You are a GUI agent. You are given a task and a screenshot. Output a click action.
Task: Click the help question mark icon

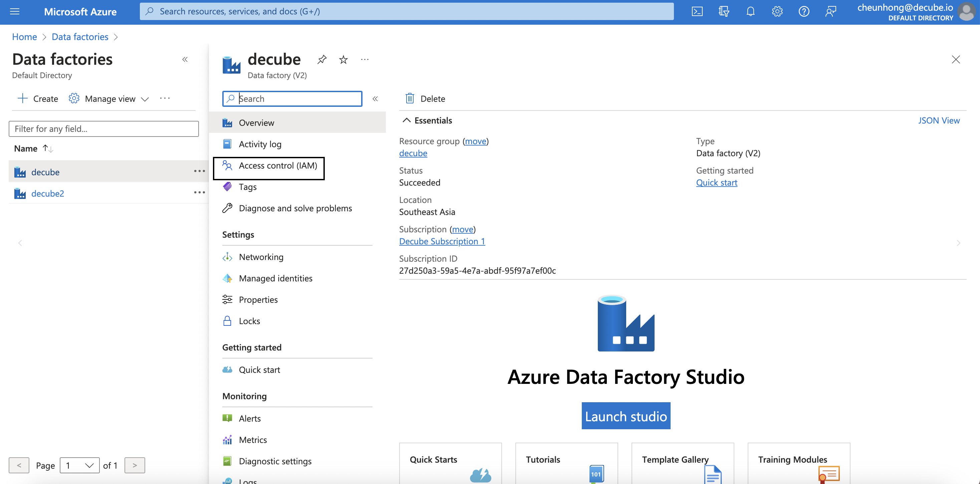(803, 11)
